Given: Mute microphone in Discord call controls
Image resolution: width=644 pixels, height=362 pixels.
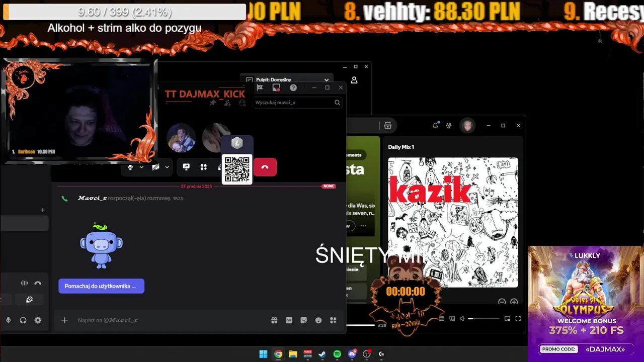Looking at the screenshot, I should (x=130, y=167).
